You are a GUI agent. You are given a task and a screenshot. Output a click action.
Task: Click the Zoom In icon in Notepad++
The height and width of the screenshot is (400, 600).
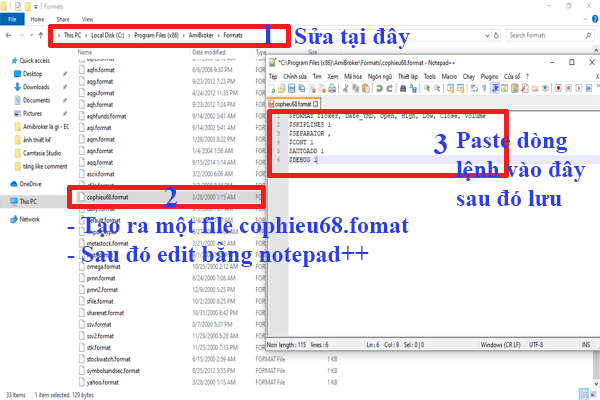coord(427,88)
